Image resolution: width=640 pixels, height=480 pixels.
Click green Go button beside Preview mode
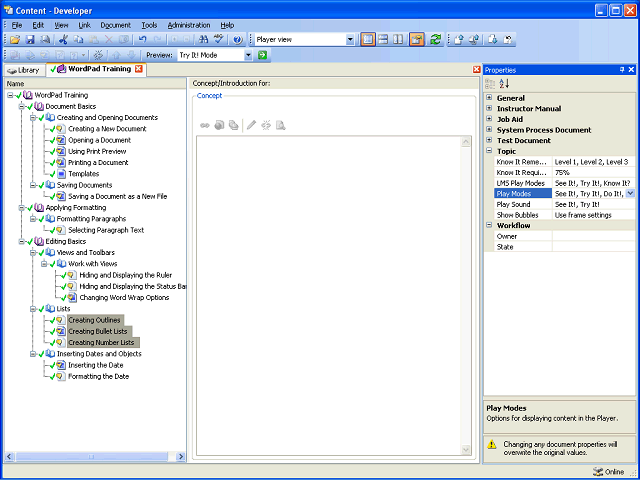click(x=262, y=55)
